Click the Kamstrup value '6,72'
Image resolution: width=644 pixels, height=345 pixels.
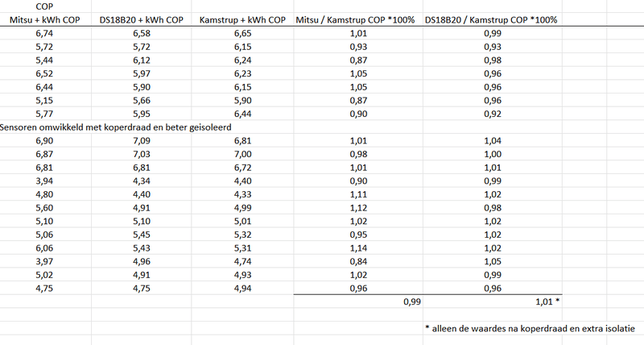243,168
